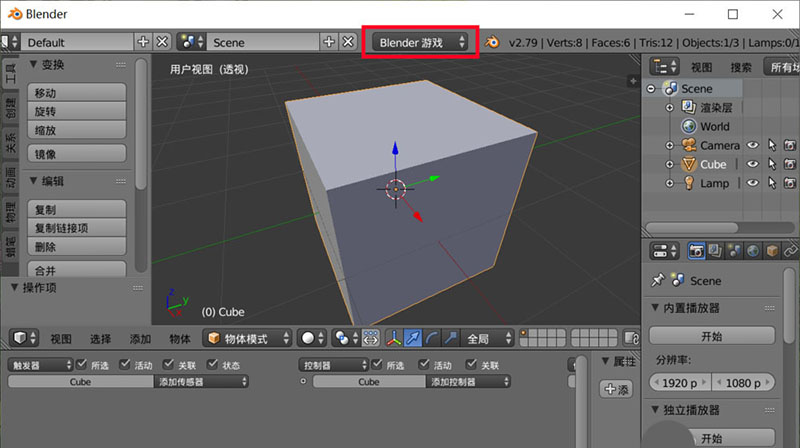800x448 pixels.
Task: Select World in the outliner
Action: 714,127
